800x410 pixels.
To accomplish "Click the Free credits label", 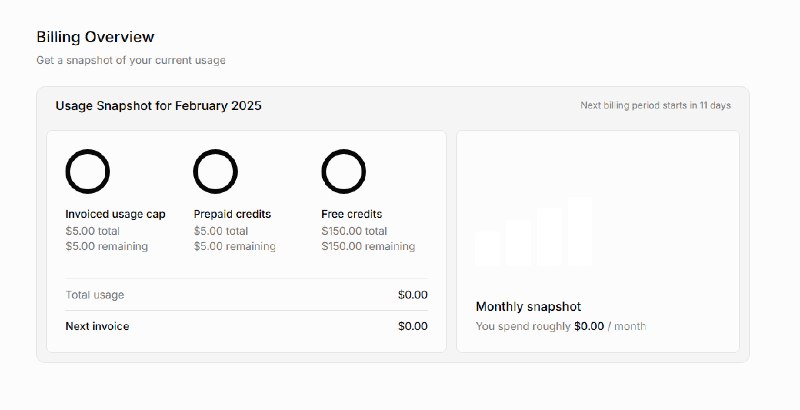I will pyautogui.click(x=351, y=214).
